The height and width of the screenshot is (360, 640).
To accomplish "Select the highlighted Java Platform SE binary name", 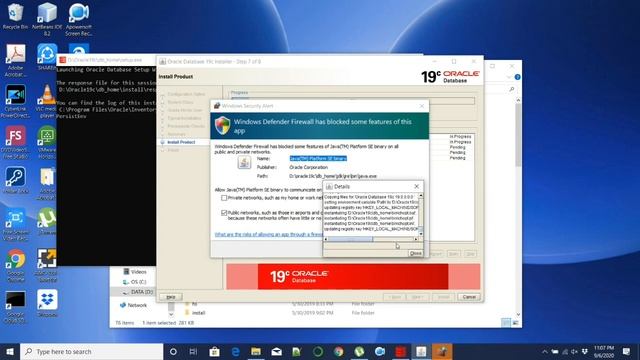I will (x=318, y=158).
